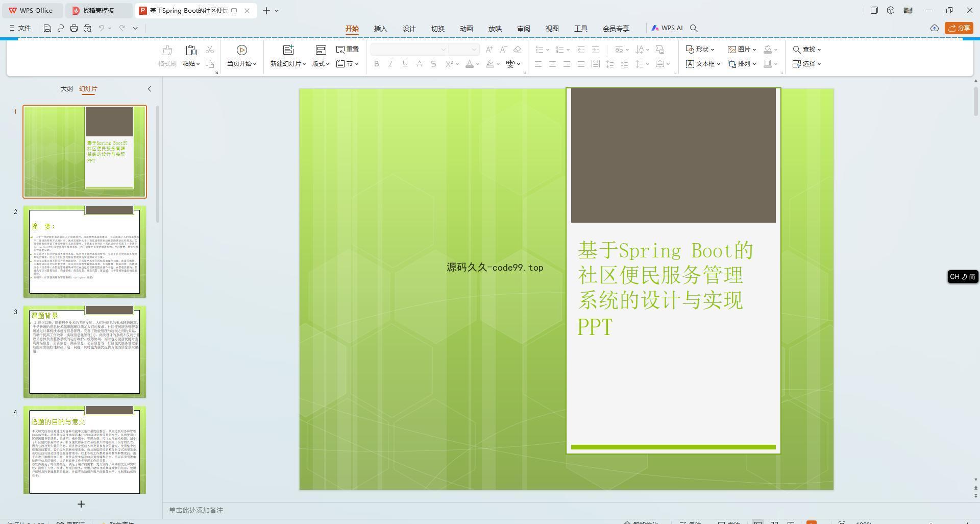Open the Review (审阅) ribbon tab

pos(524,29)
